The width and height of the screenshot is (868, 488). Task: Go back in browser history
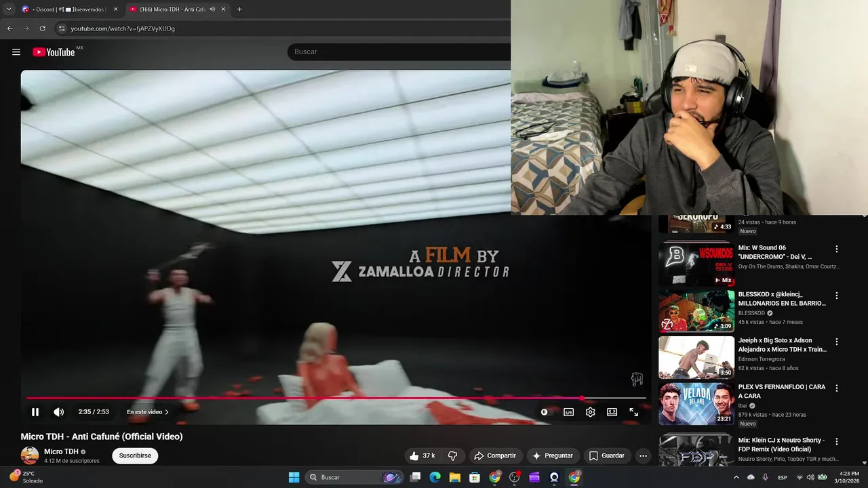tap(9, 28)
